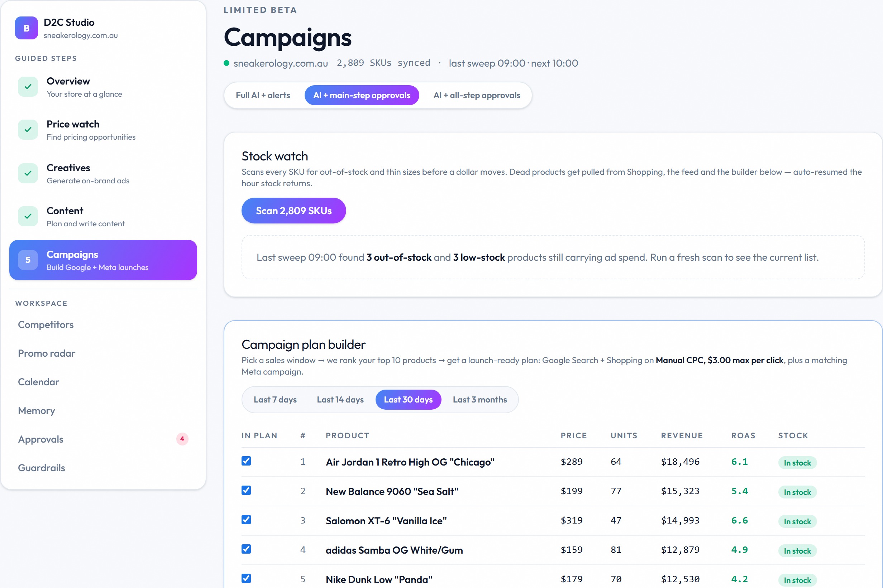Click New Balance 9060 "Sea Salt" product name
Screen dimensions: 883x588
click(392, 491)
